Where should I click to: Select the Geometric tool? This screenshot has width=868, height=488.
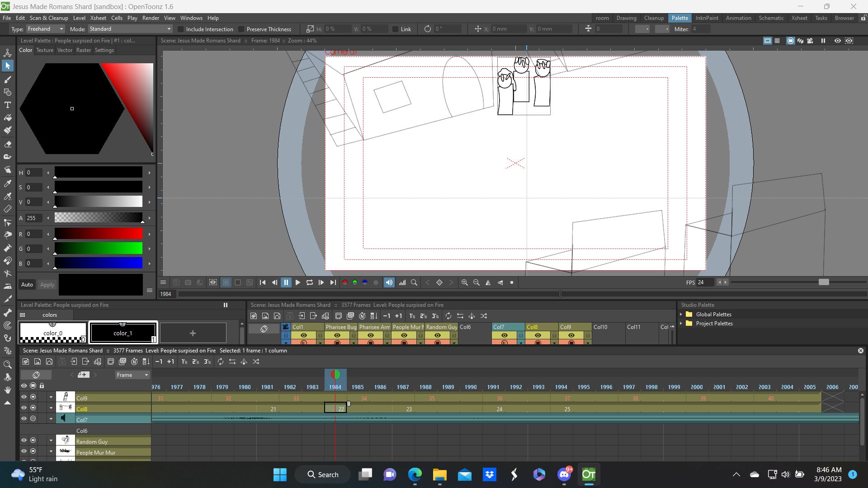[x=8, y=92]
